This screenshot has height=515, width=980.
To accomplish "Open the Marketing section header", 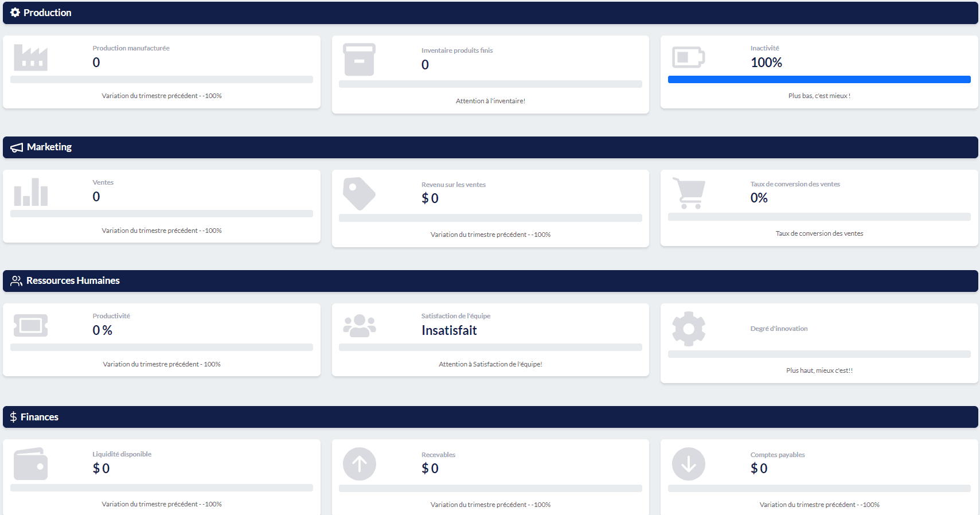I will coord(49,147).
